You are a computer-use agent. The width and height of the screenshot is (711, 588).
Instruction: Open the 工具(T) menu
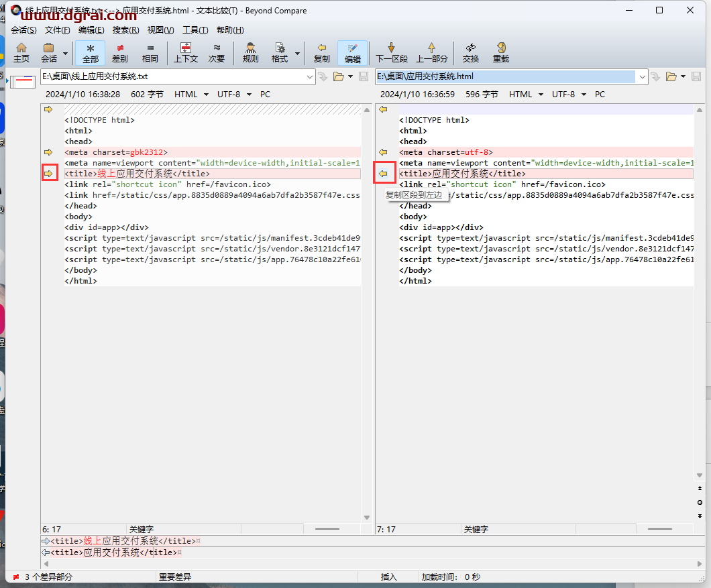point(195,30)
